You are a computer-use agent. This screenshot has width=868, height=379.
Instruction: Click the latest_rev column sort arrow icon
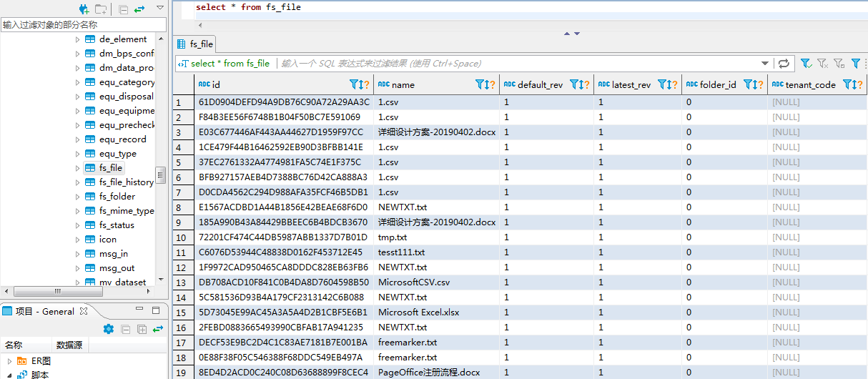[671, 84]
